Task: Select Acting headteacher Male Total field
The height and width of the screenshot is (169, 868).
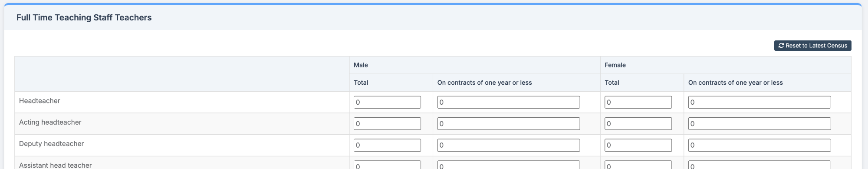Action: pos(387,123)
